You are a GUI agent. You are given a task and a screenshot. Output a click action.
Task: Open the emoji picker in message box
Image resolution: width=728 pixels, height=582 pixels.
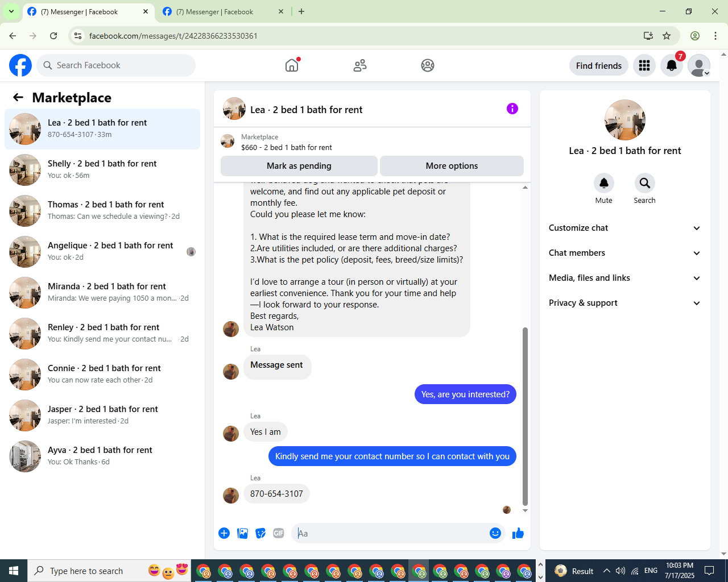point(495,533)
